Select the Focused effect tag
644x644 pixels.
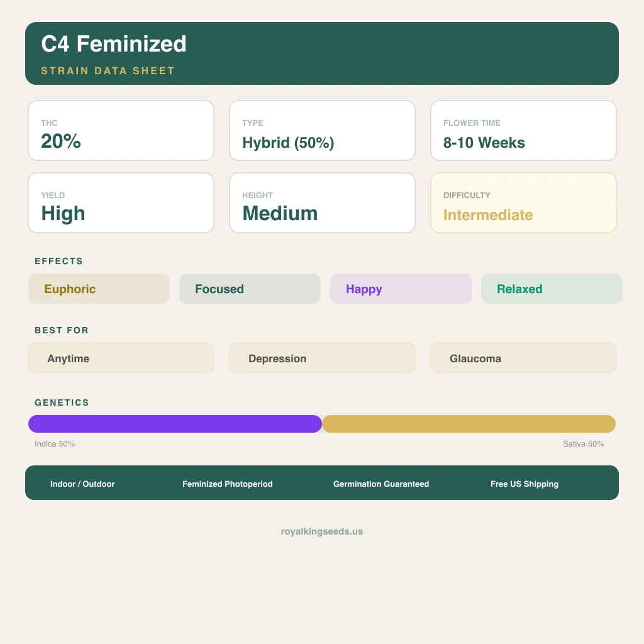tap(250, 289)
